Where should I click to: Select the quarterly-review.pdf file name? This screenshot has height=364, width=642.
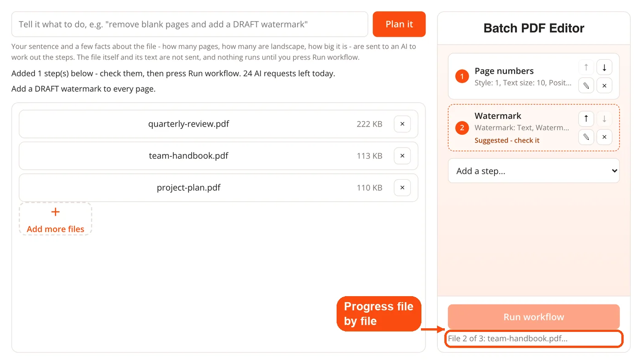188,124
